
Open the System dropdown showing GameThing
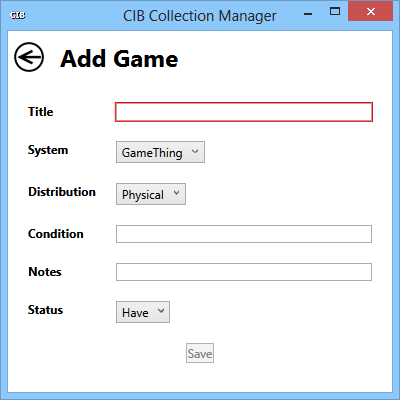tap(160, 152)
